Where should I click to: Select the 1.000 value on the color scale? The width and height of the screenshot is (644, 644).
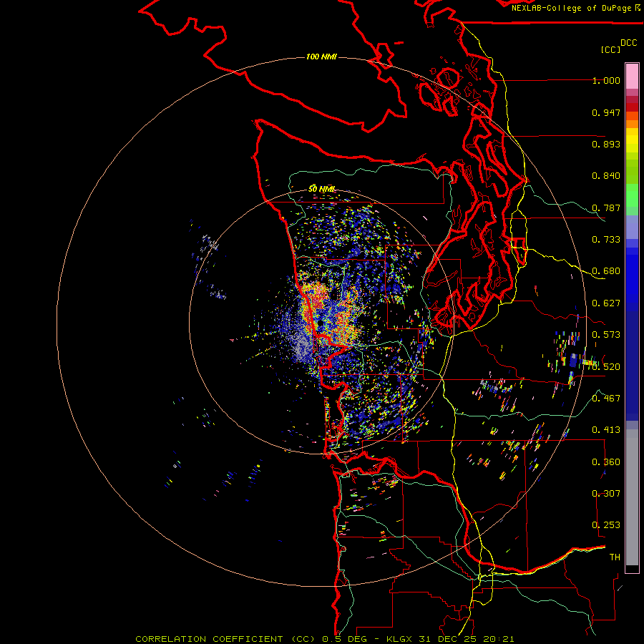tap(606, 80)
